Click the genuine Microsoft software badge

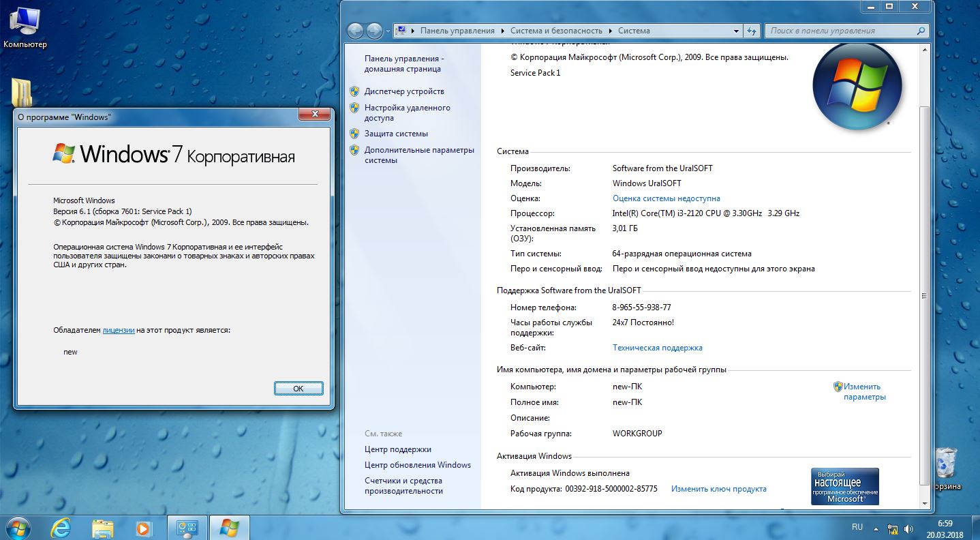tap(845, 486)
